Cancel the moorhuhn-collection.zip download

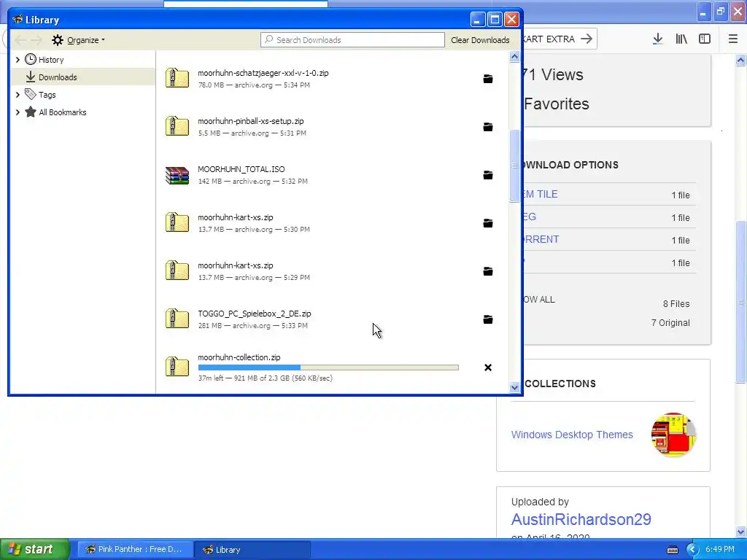point(488,367)
